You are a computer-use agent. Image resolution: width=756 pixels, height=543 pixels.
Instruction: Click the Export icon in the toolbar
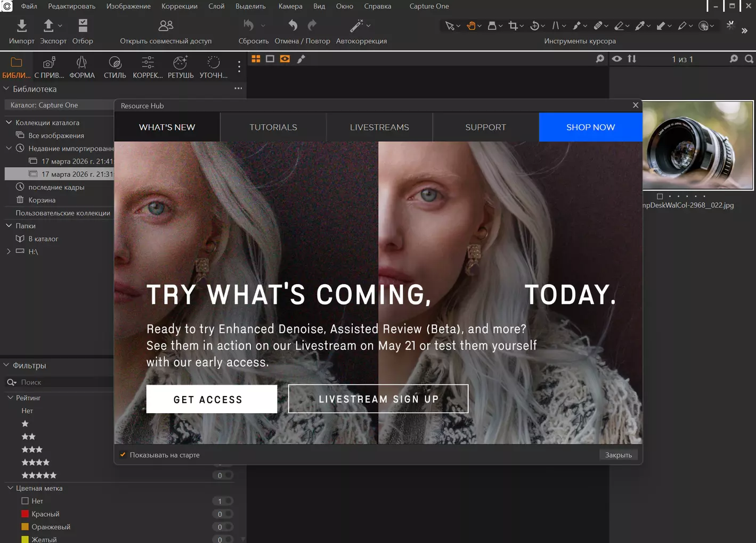point(48,26)
